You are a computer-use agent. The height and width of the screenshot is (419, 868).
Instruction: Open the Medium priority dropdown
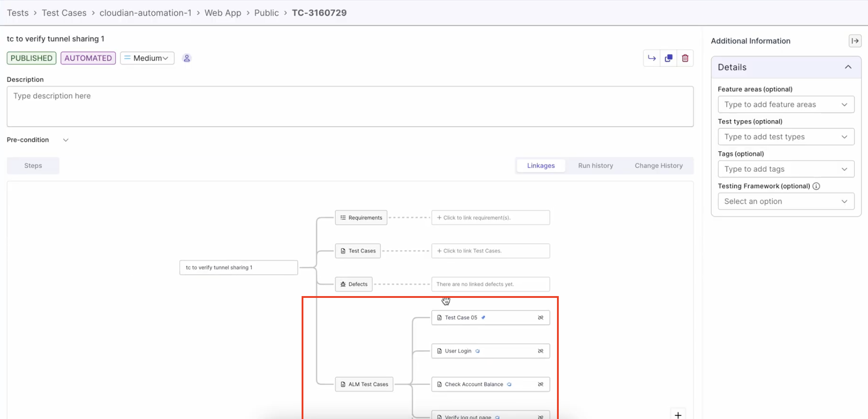147,58
